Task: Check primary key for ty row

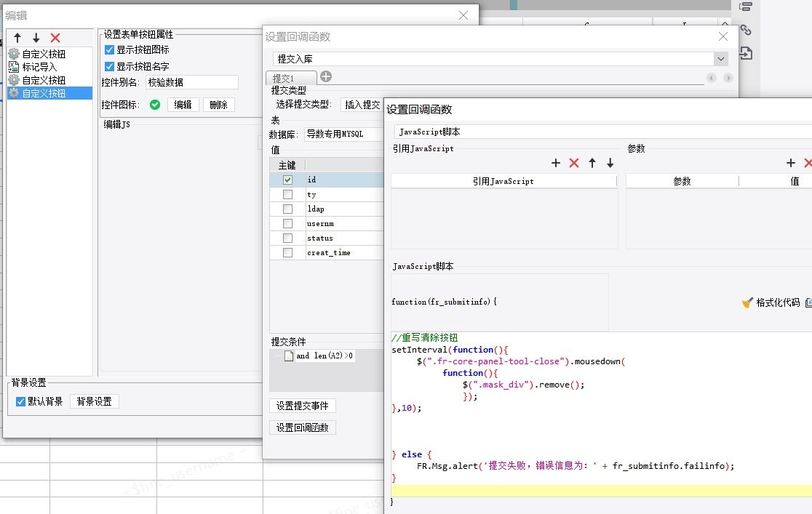Action: click(288, 195)
